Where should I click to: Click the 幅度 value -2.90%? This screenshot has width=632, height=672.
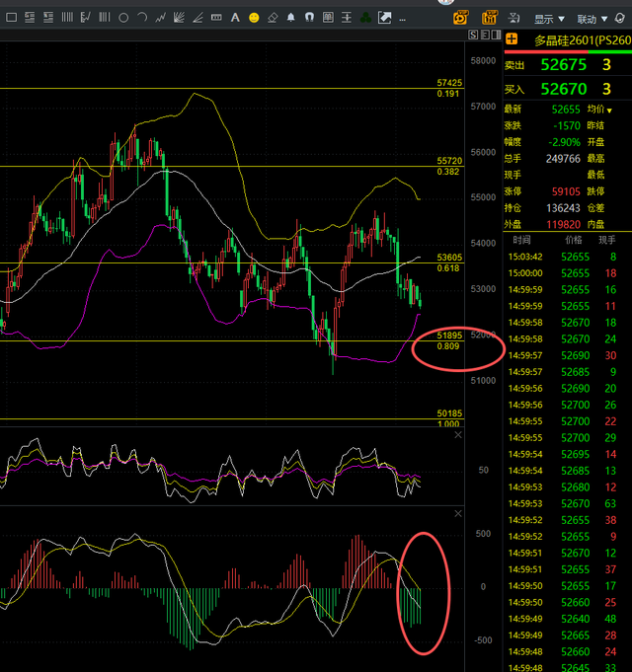[x=564, y=142]
